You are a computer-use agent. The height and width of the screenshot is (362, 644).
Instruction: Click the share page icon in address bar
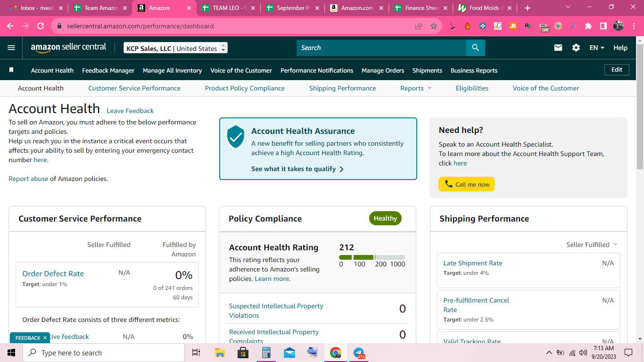tap(419, 26)
